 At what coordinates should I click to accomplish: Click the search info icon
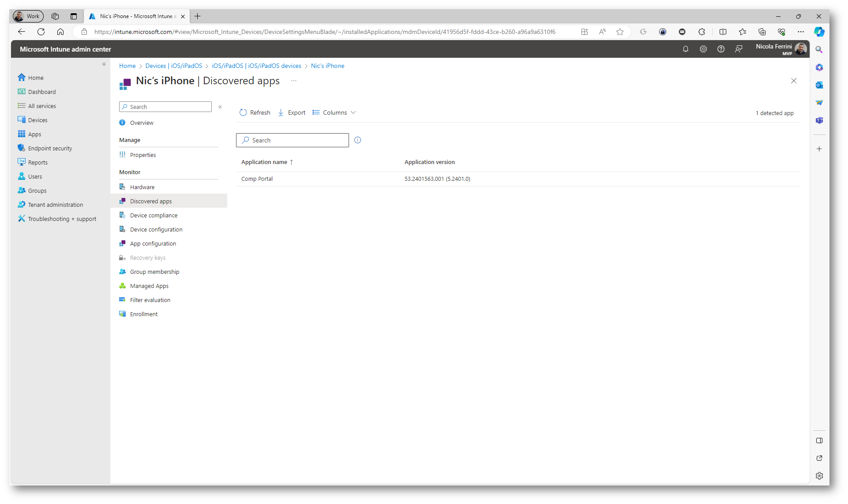coord(358,140)
